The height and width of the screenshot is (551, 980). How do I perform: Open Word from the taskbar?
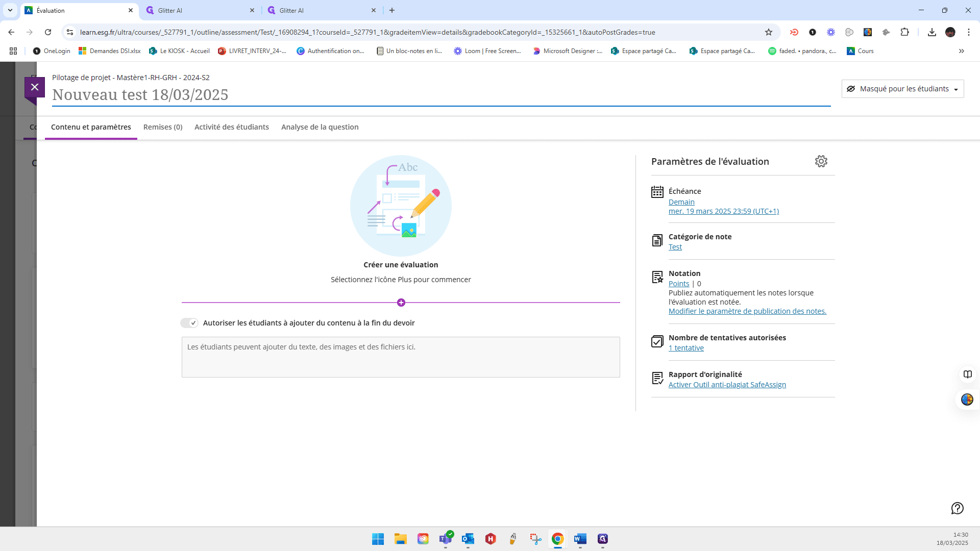[580, 539]
